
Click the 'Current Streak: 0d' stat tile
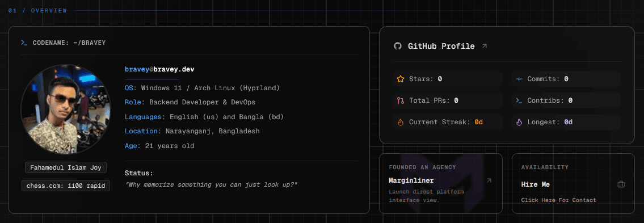447,122
